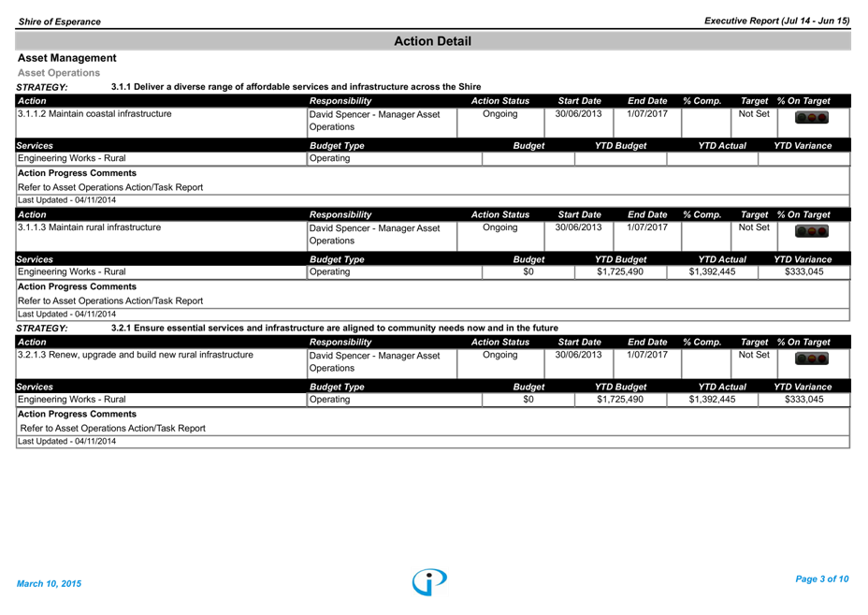Click the traffic light icon for Maintain coastal infrastructure
Image resolution: width=868 pixels, height=615 pixels.
(x=811, y=118)
